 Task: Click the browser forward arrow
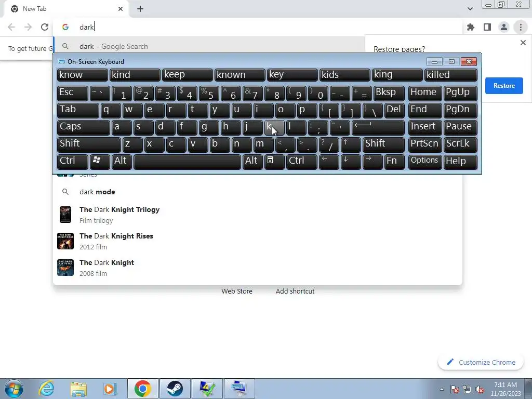coord(28,27)
